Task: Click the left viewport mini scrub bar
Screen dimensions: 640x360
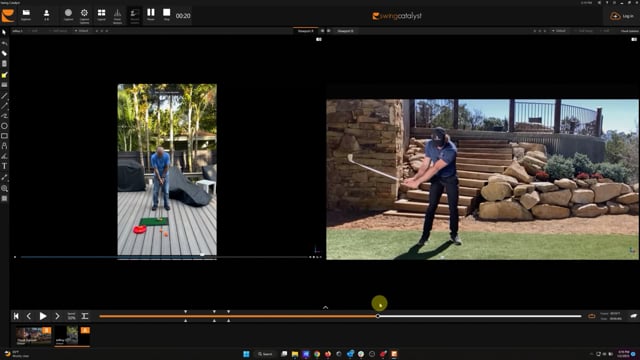Action: point(163,257)
